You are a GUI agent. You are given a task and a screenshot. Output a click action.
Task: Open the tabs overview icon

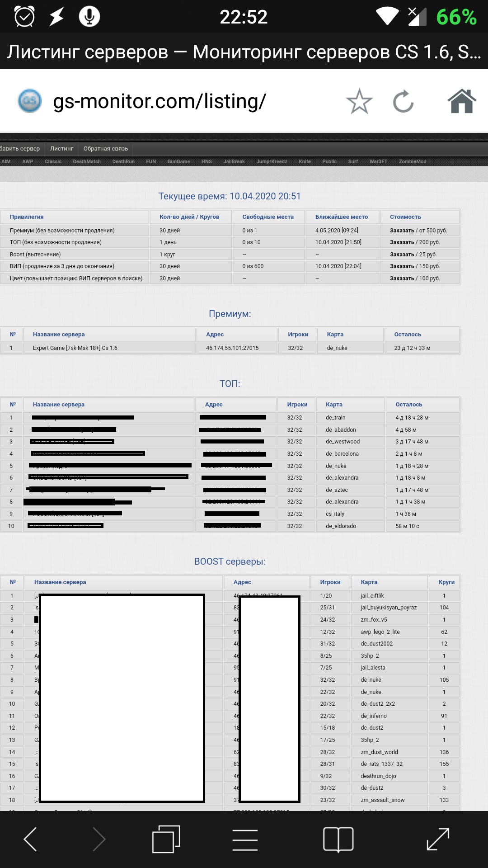[166, 840]
